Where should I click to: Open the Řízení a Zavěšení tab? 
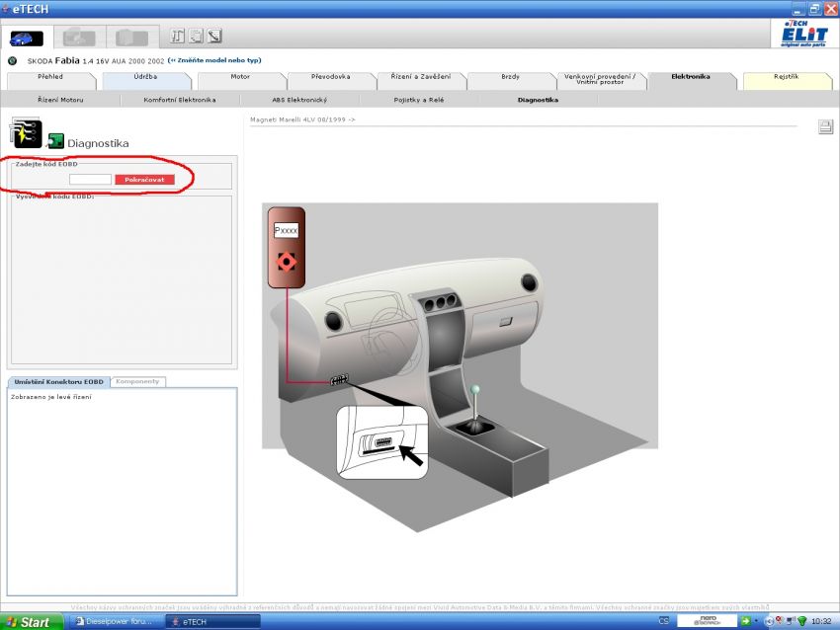click(421, 80)
